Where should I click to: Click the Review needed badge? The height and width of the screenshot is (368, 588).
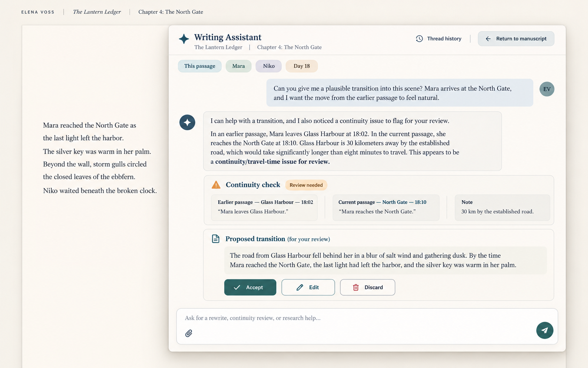pyautogui.click(x=306, y=185)
